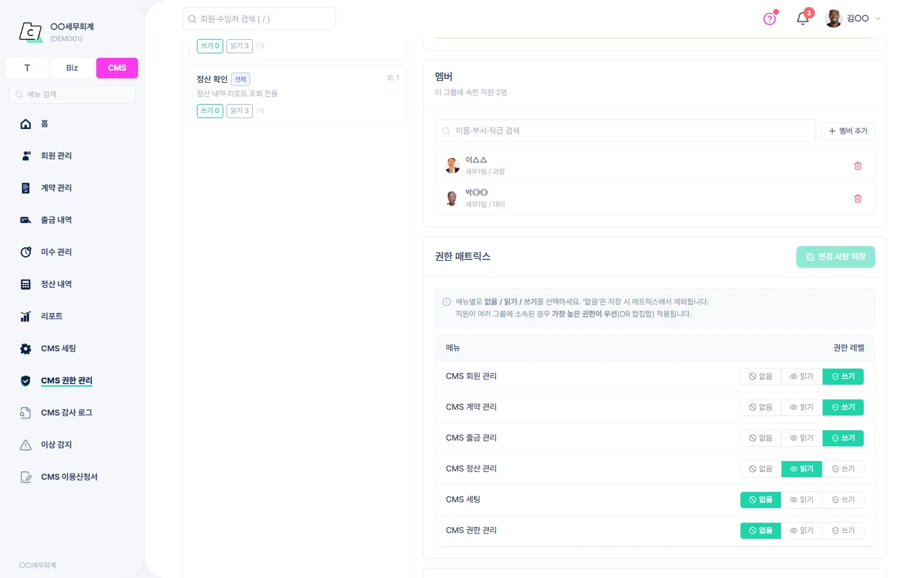
Task: Switch to the T tab
Action: (x=27, y=68)
